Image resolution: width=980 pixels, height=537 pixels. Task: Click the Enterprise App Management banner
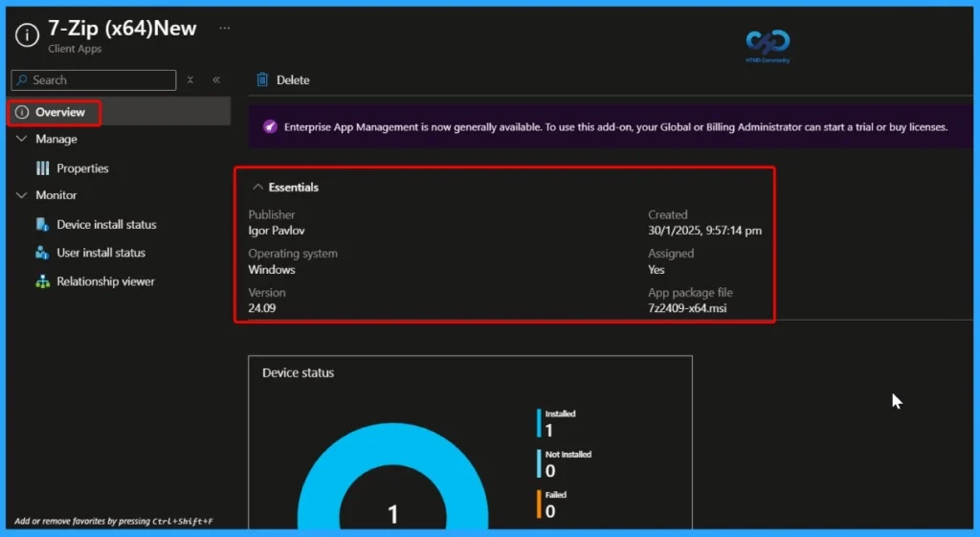[610, 127]
